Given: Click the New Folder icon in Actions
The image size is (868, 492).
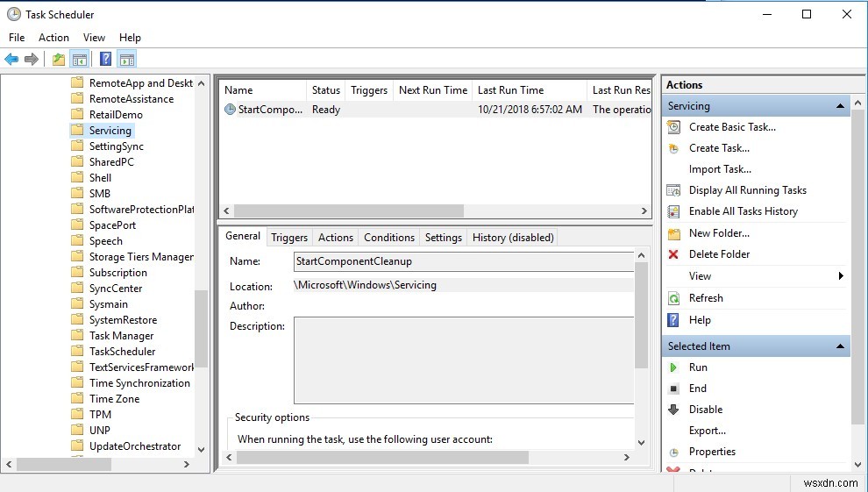Looking at the screenshot, I should 673,233.
